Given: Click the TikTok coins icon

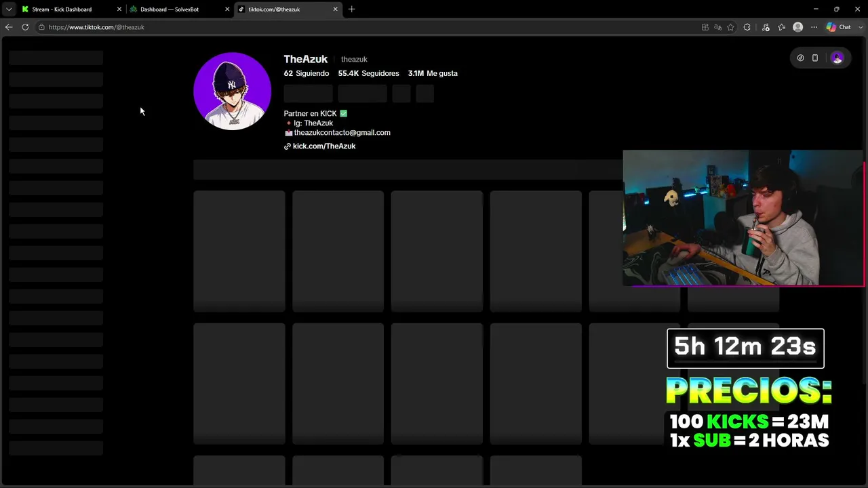Looking at the screenshot, I should point(800,58).
